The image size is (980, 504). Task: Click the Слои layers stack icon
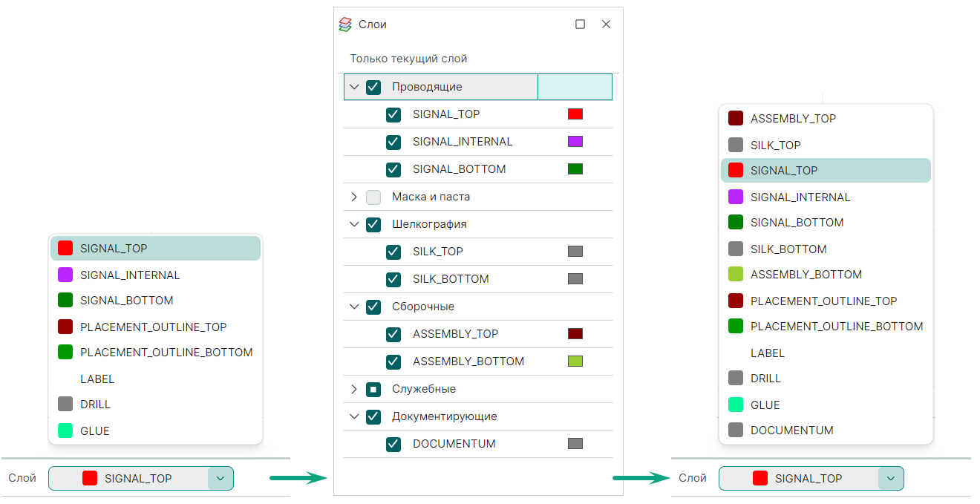(x=344, y=24)
